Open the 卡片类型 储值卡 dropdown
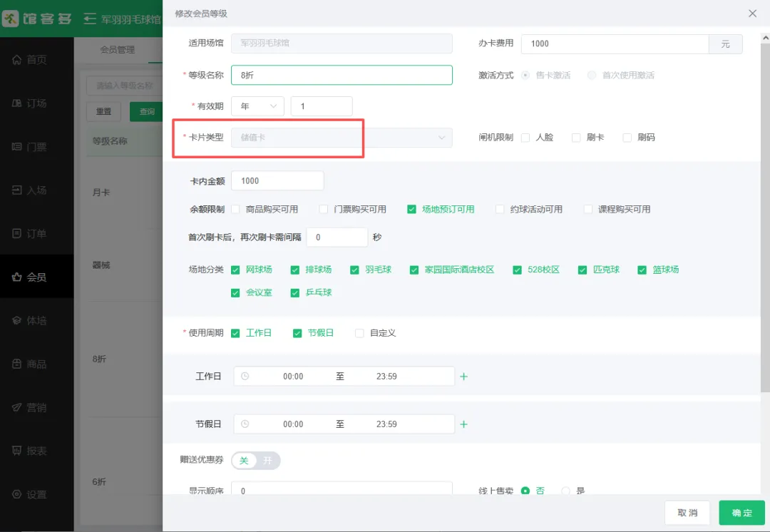Image resolution: width=770 pixels, height=532 pixels. 342,138
